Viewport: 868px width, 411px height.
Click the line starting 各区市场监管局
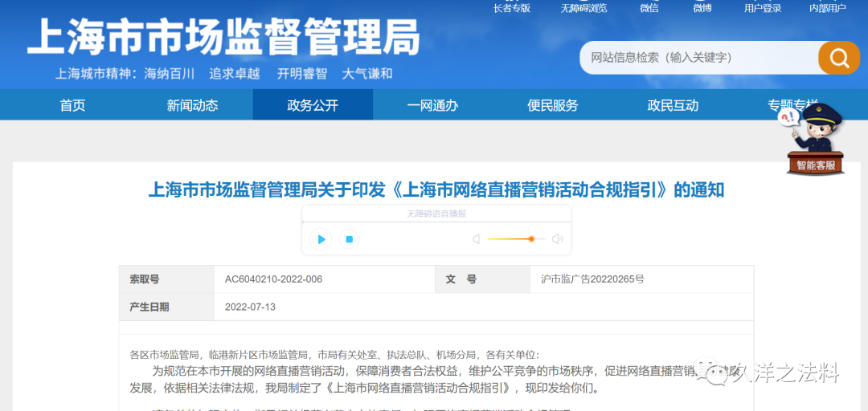(334, 355)
